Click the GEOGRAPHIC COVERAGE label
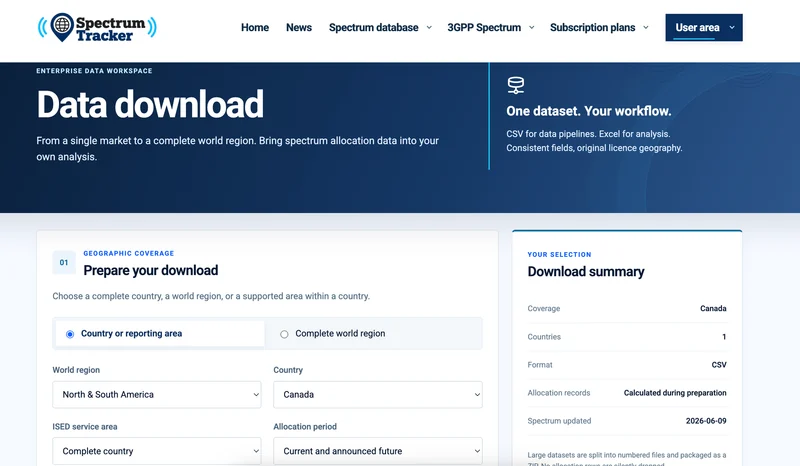Image resolution: width=800 pixels, height=466 pixels. [x=129, y=253]
